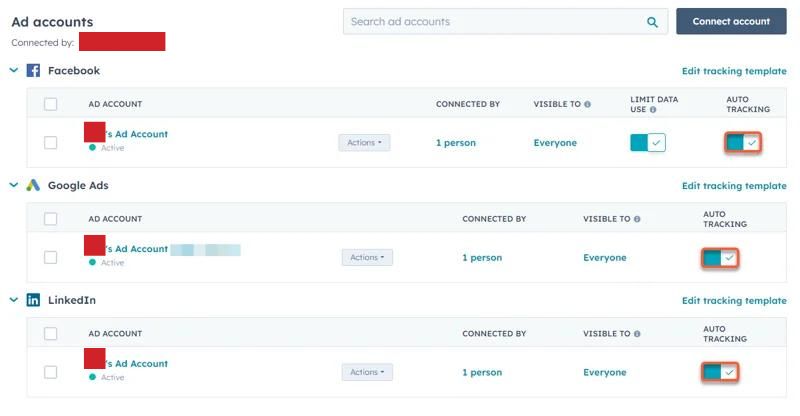Check the Facebook ad account row checkbox
The image size is (800, 416).
(51, 142)
